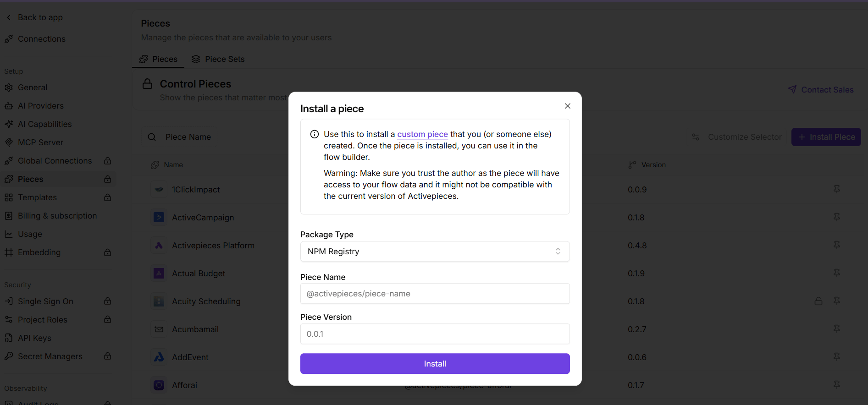Click the lock icon beside Project Roles

click(x=108, y=319)
